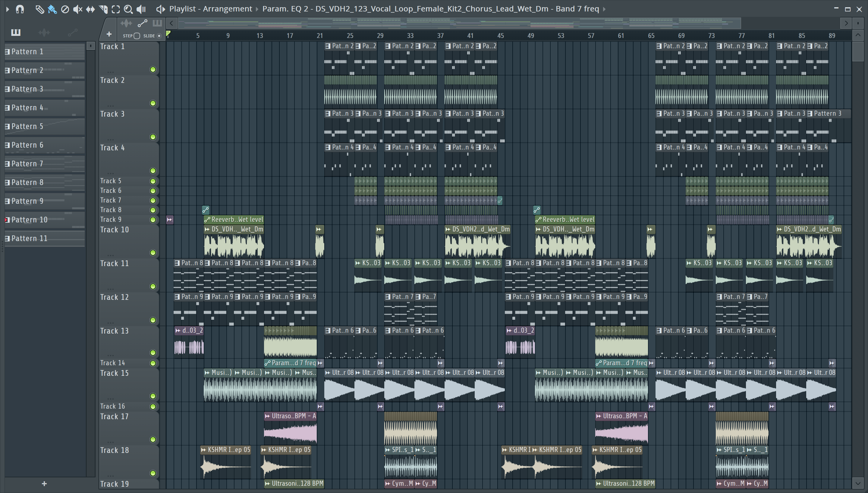Click bar 49 on the timeline ruler
The height and width of the screenshot is (493, 868).
531,36
